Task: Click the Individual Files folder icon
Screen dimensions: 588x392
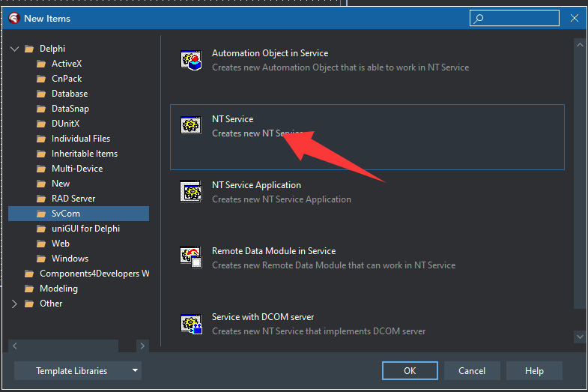Action: (x=41, y=139)
